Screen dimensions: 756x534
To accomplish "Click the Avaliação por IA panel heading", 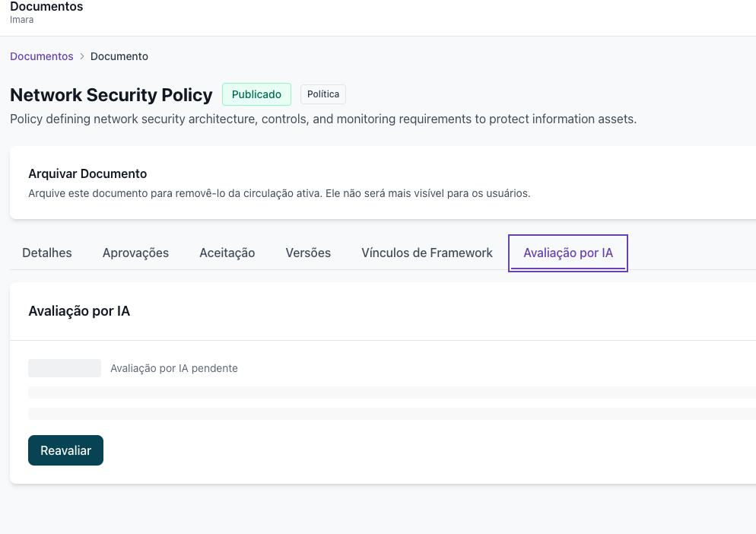I will click(x=79, y=311).
